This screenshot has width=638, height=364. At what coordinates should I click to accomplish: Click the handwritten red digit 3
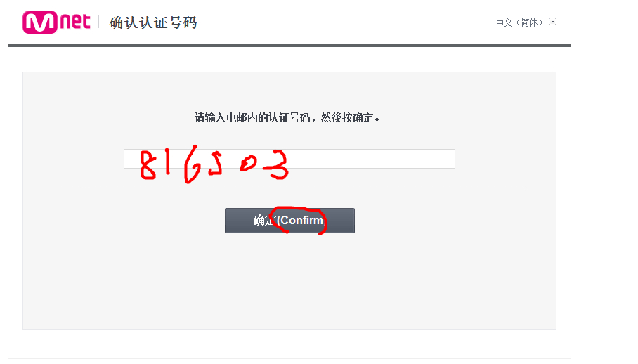click(x=277, y=164)
